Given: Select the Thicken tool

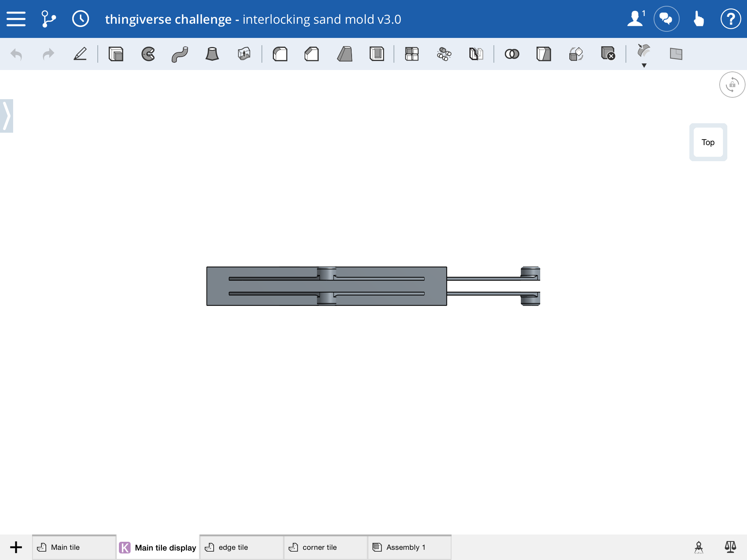Looking at the screenshot, I should [x=244, y=54].
